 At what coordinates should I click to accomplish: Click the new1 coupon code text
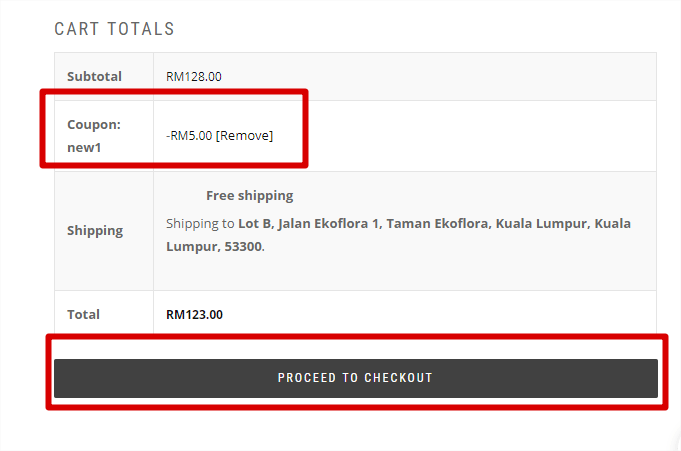click(84, 148)
